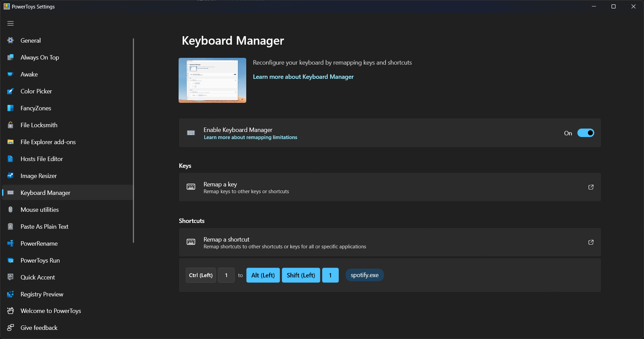Turn off the Enable Keyboard Manager toggle
Image resolution: width=644 pixels, height=339 pixels.
pos(585,133)
